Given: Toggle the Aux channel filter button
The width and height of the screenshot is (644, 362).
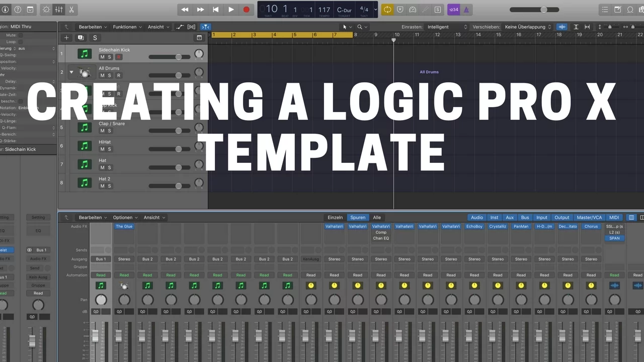Looking at the screenshot, I should 510,217.
